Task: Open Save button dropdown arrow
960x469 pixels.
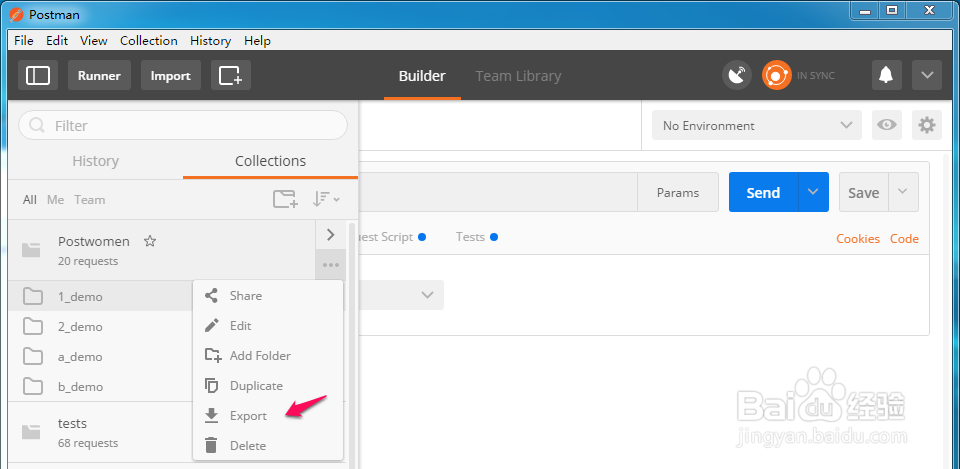Action: [903, 192]
